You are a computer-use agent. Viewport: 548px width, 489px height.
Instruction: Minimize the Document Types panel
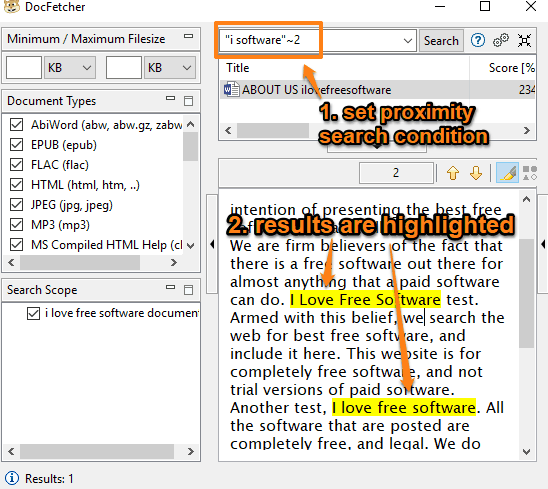(171, 98)
